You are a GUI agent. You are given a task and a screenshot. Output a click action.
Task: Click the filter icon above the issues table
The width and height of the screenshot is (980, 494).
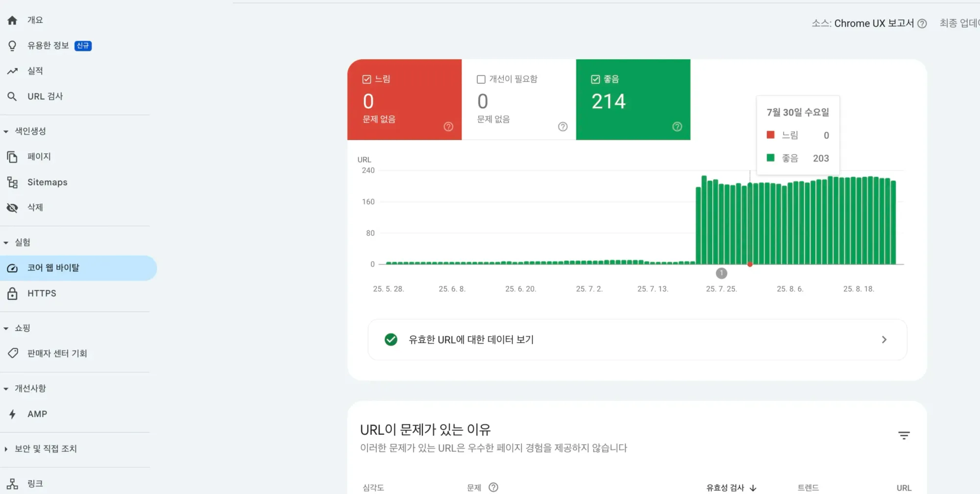[904, 435]
